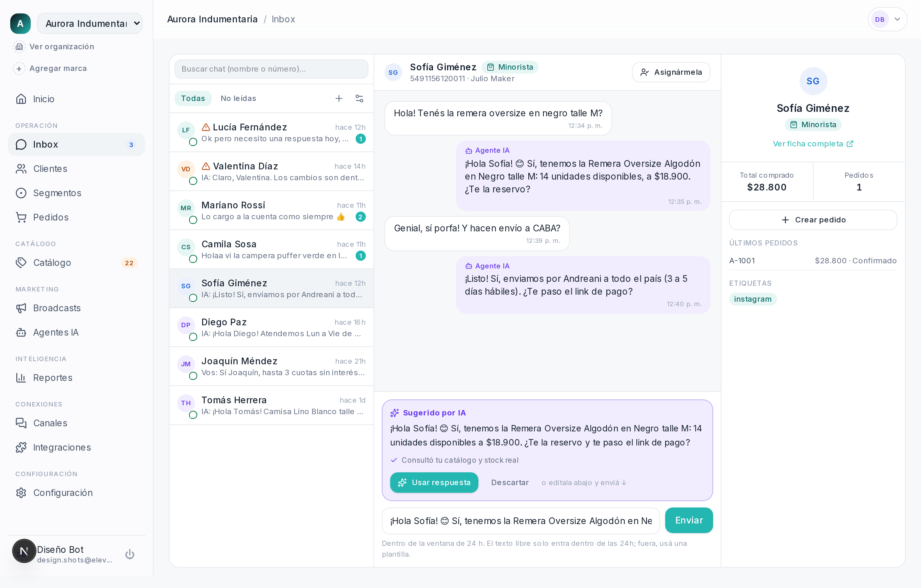The height and width of the screenshot is (588, 921).
Task: Click the Minorista badge in profile panel
Action: click(x=813, y=125)
